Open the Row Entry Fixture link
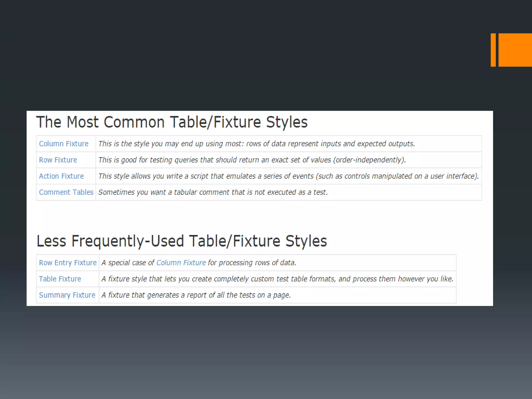 (68, 263)
